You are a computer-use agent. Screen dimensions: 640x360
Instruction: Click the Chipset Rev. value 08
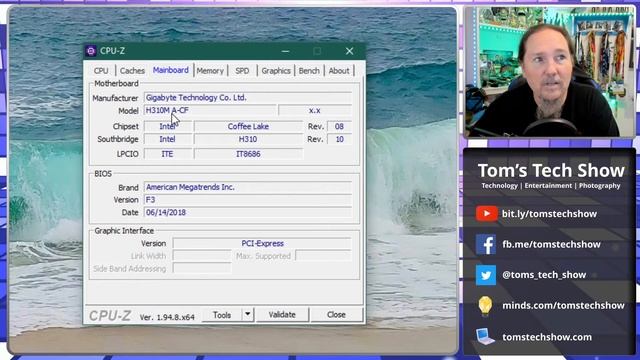(x=339, y=127)
